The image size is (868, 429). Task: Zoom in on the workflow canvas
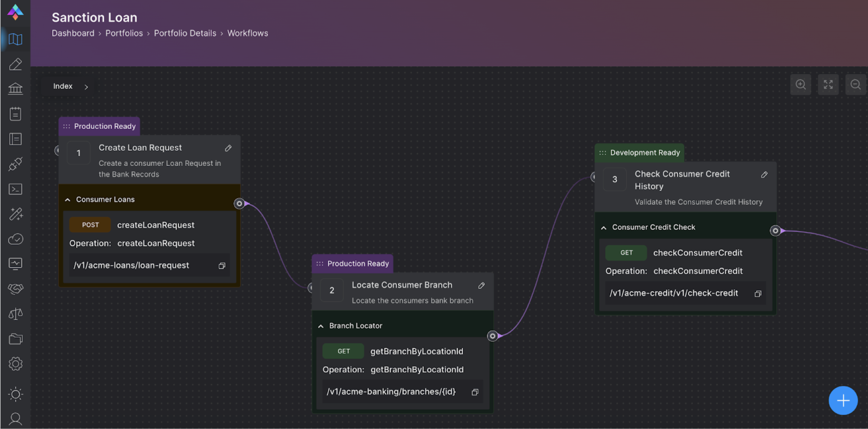pyautogui.click(x=801, y=84)
